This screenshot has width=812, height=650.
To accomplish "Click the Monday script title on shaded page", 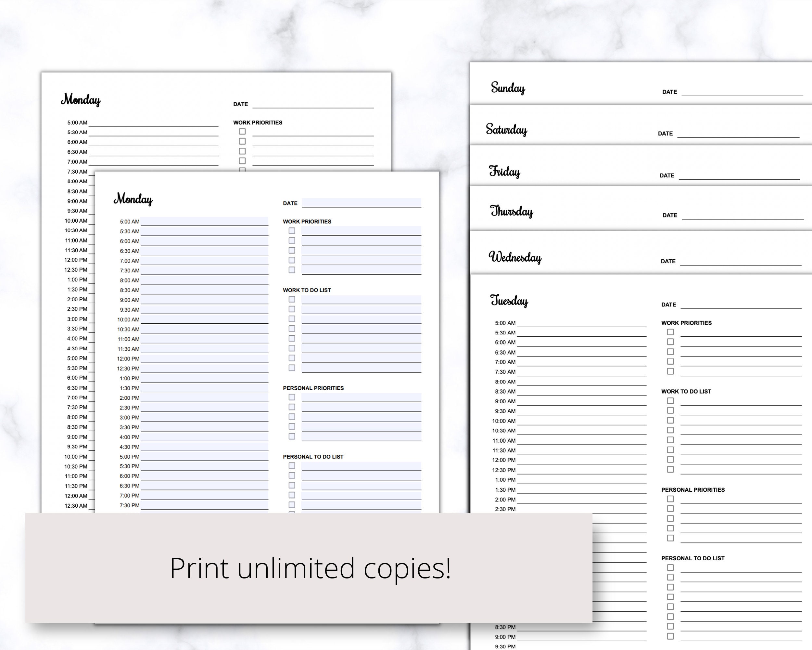I will pos(134,199).
